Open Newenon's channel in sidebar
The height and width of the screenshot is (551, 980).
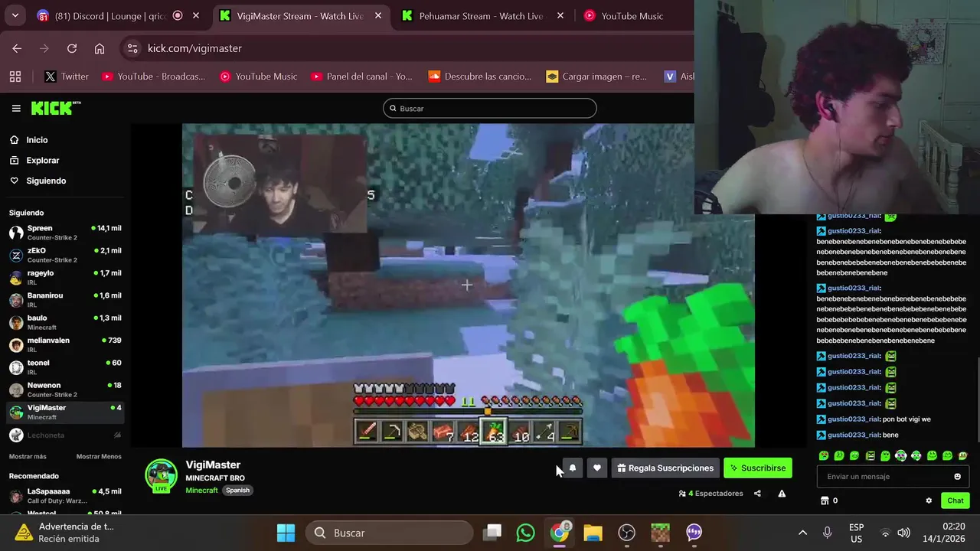point(65,390)
